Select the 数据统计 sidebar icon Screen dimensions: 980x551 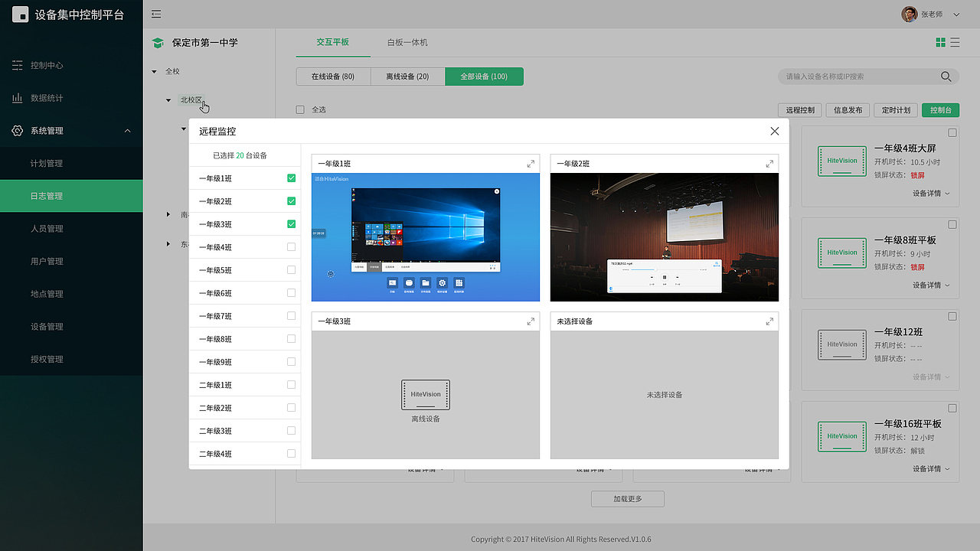[x=17, y=97]
